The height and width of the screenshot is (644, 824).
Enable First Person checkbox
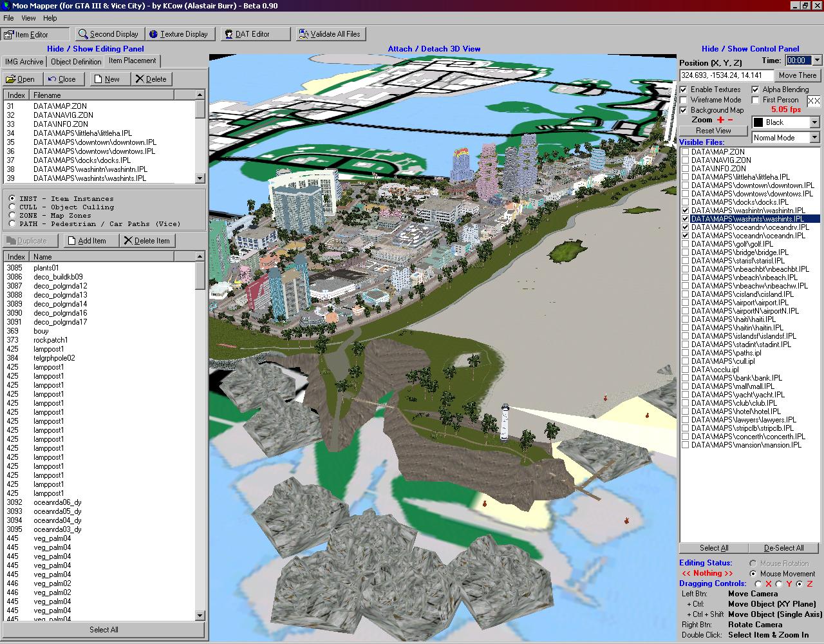pos(756,100)
